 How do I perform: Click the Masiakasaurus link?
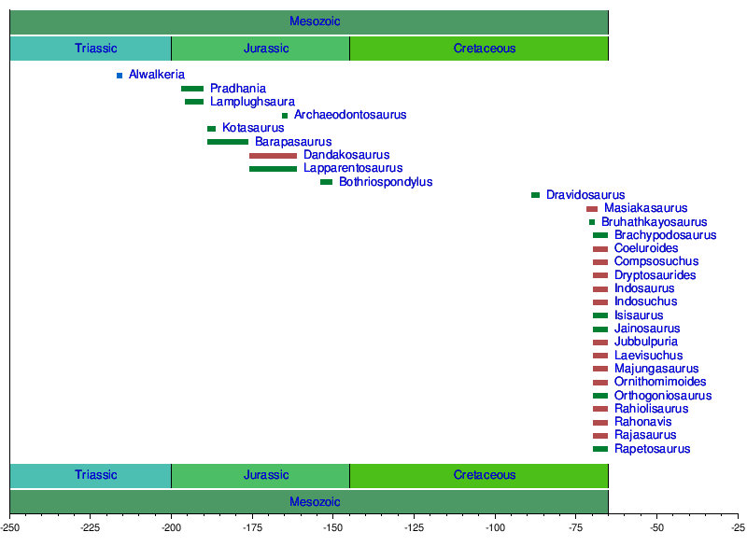(645, 208)
